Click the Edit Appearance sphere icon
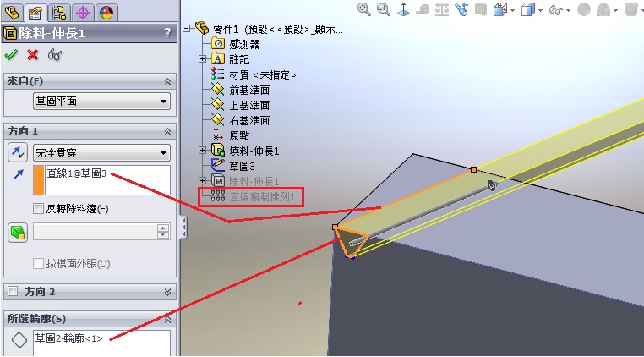This screenshot has height=357, width=644. pos(584,9)
